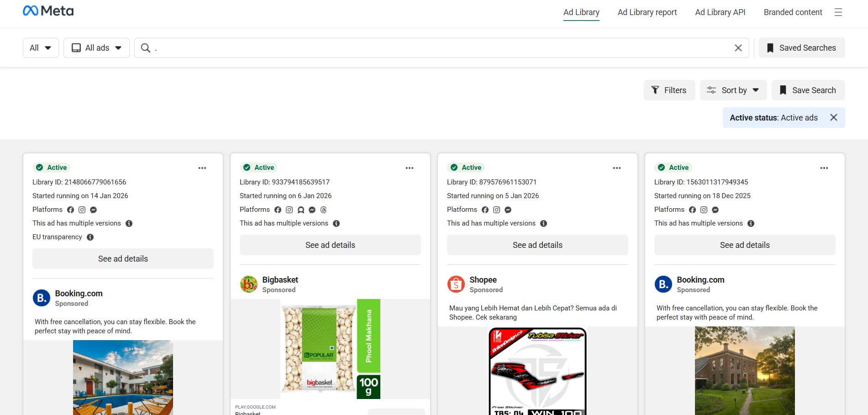
Task: Click Messenger platform icon on Shopee ad
Action: [x=508, y=210]
